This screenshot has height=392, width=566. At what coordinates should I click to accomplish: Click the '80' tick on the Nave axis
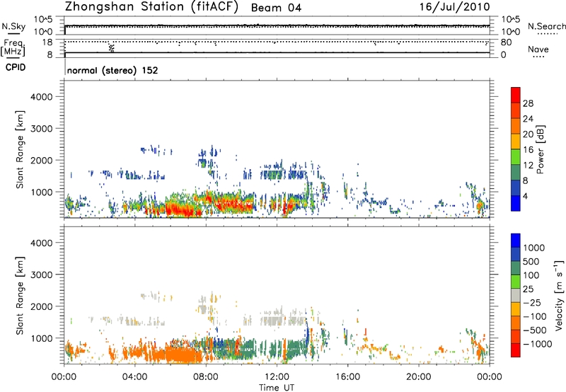506,42
